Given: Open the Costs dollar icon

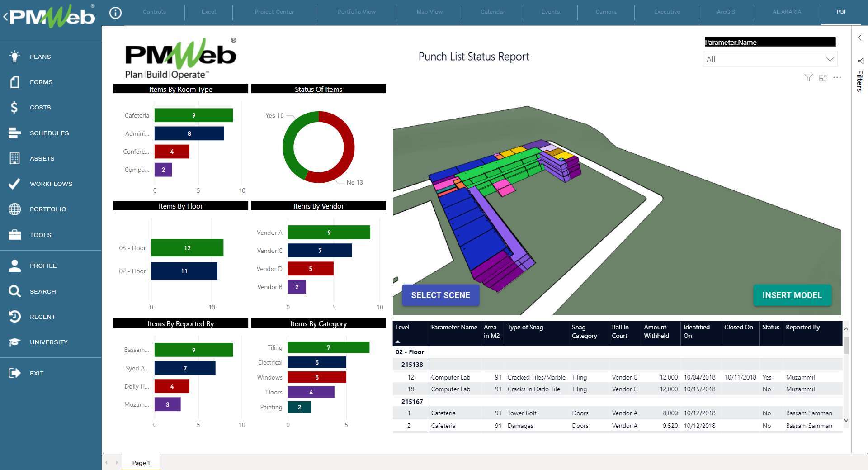Looking at the screenshot, I should pos(14,107).
